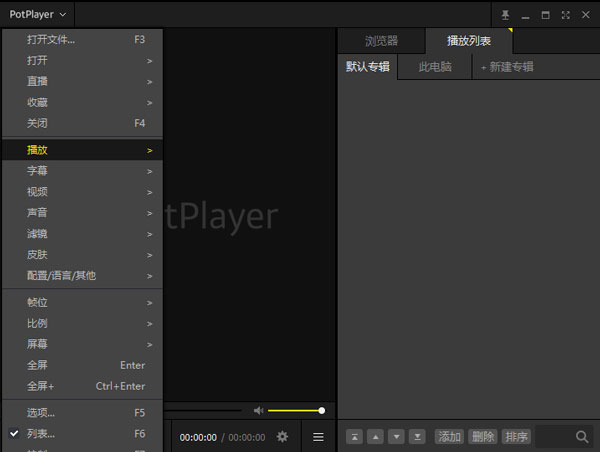Image resolution: width=600 pixels, height=452 pixels.
Task: Expand the 皮肤 skins submenu
Action: pos(82,255)
